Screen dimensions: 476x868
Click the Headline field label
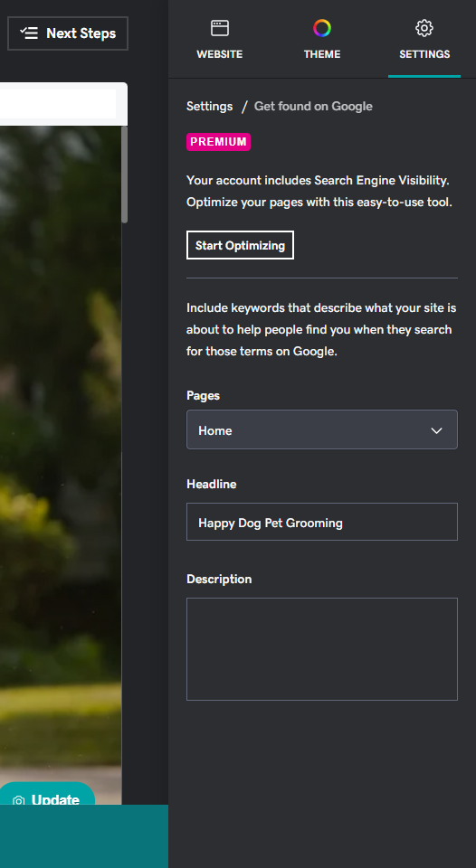pos(211,484)
